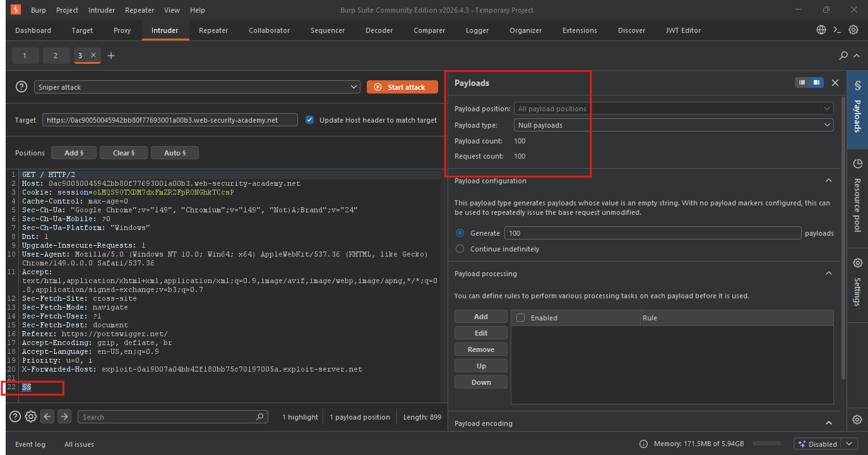The width and height of the screenshot is (868, 455).
Task: Switch to the Dashboard tab
Action: click(33, 30)
